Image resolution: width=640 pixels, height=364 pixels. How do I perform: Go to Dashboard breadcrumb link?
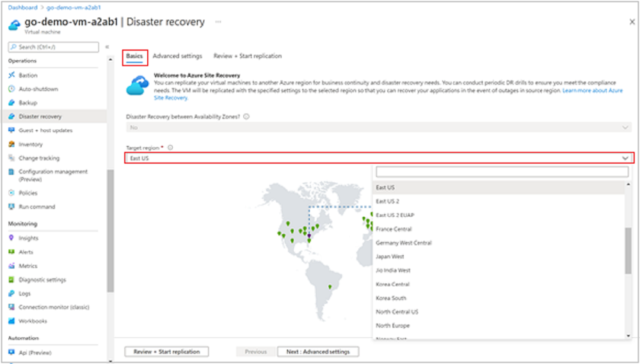(22, 7)
